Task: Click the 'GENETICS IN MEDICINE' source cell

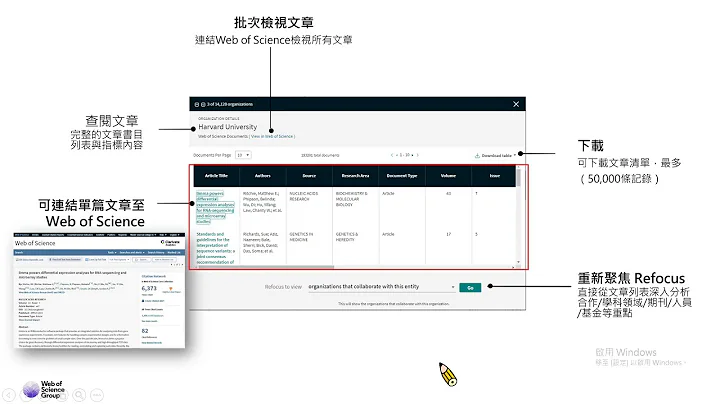Action: tap(301, 237)
